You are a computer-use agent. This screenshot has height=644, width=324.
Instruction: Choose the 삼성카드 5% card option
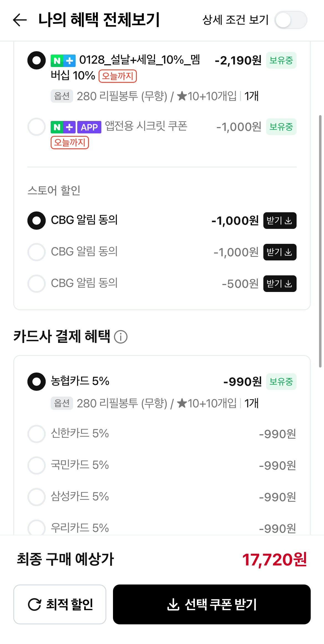[37, 497]
